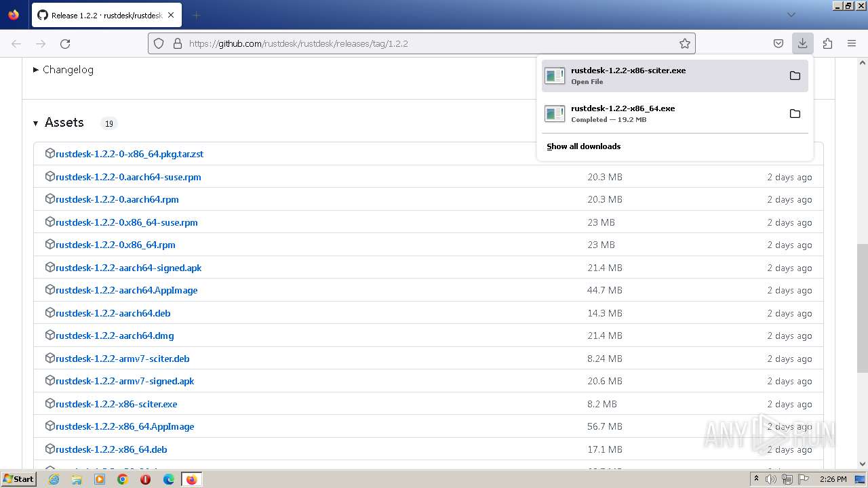Click the Firefox View icon

14,14
